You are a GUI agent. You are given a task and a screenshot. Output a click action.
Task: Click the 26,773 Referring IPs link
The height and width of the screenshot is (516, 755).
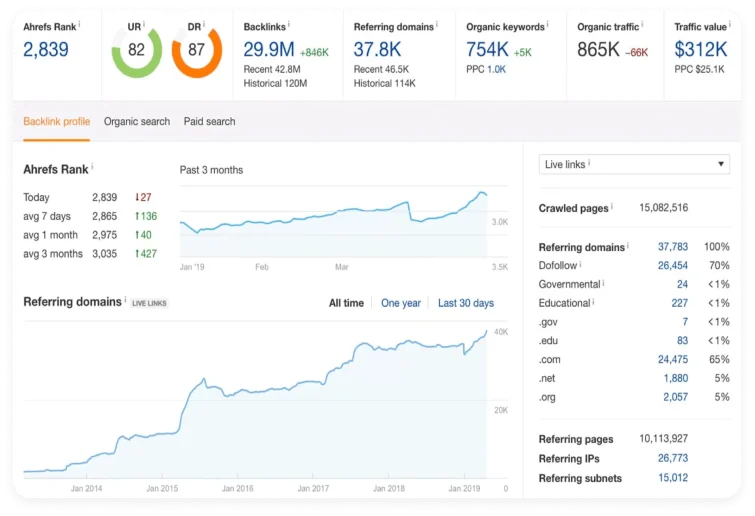(x=672, y=458)
